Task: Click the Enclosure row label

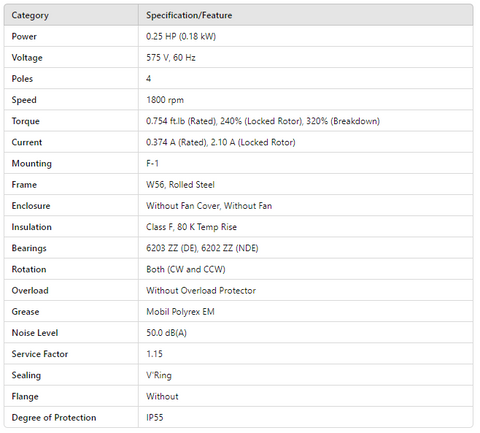Action: point(31,206)
